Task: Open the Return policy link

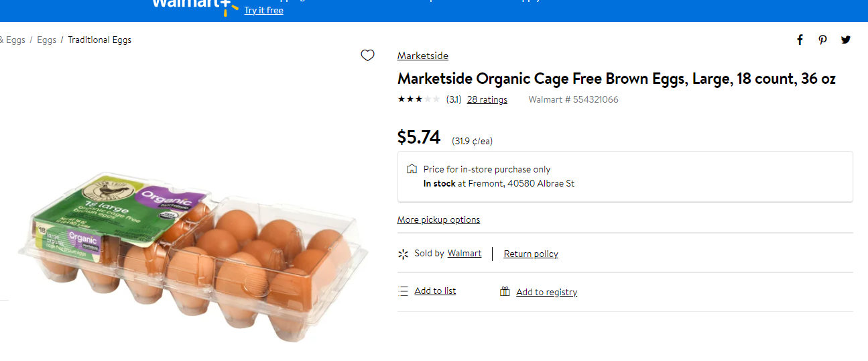Action: pyautogui.click(x=531, y=254)
